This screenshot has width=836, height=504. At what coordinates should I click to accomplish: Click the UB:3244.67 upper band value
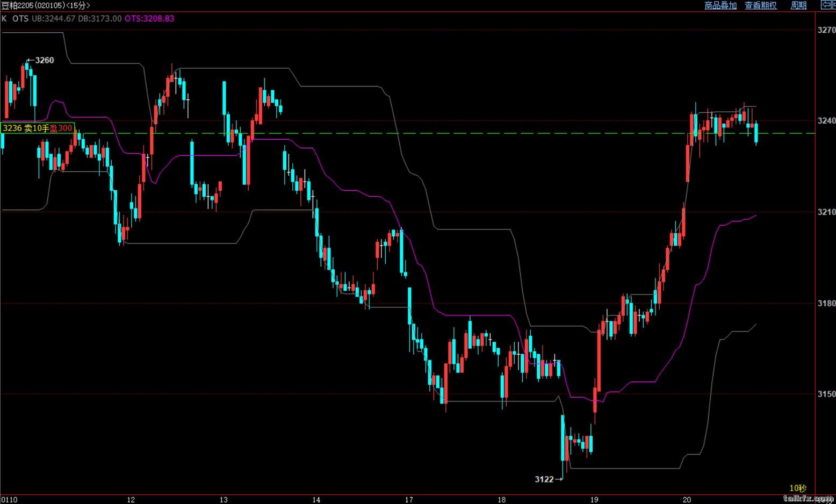(x=53, y=18)
